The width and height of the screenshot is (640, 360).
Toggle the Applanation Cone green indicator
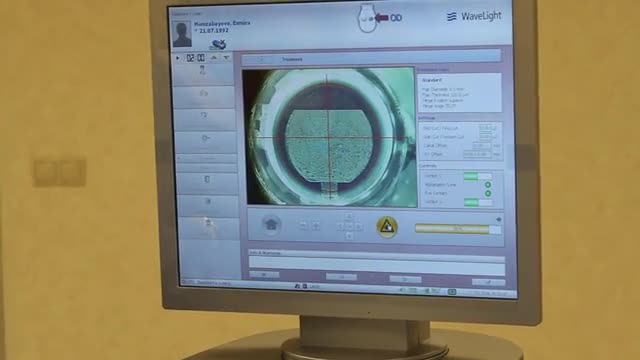(487, 185)
